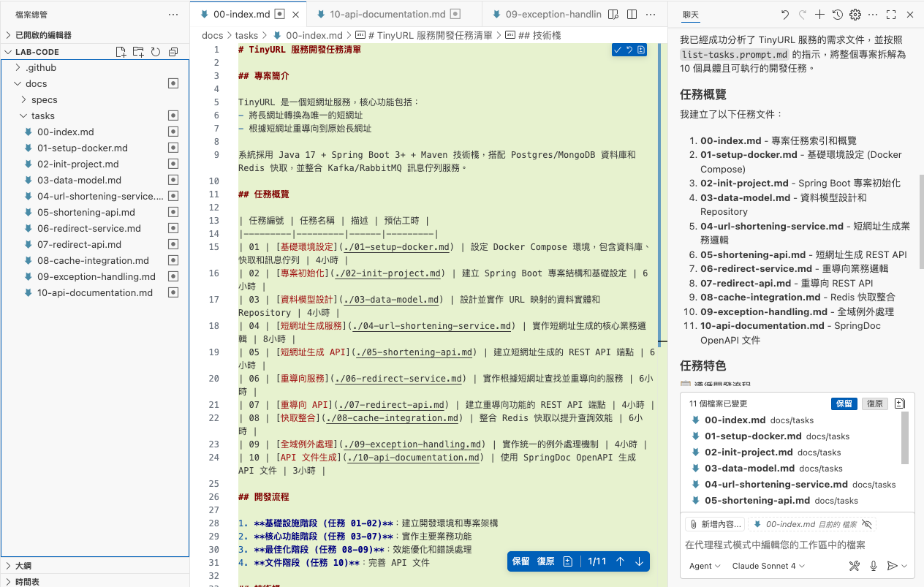Viewport: 924px width, 587px height.
Task: Open chat history via the clock icon
Action: point(837,14)
